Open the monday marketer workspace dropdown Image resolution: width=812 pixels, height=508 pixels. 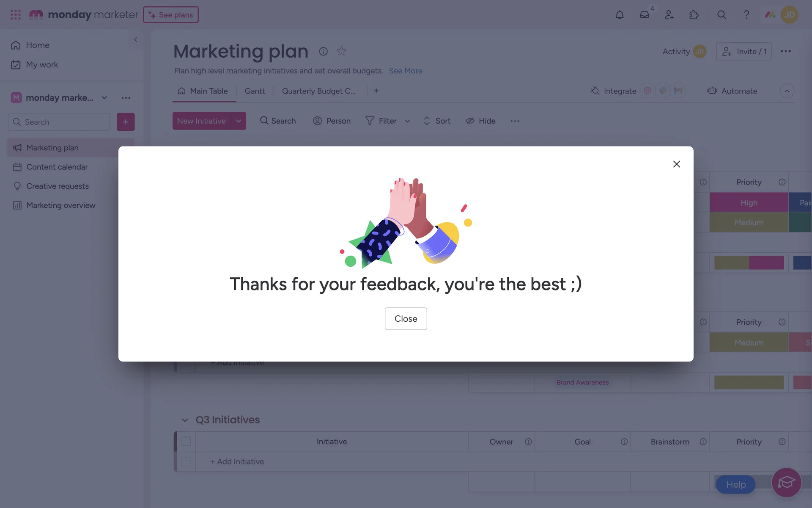(104, 98)
